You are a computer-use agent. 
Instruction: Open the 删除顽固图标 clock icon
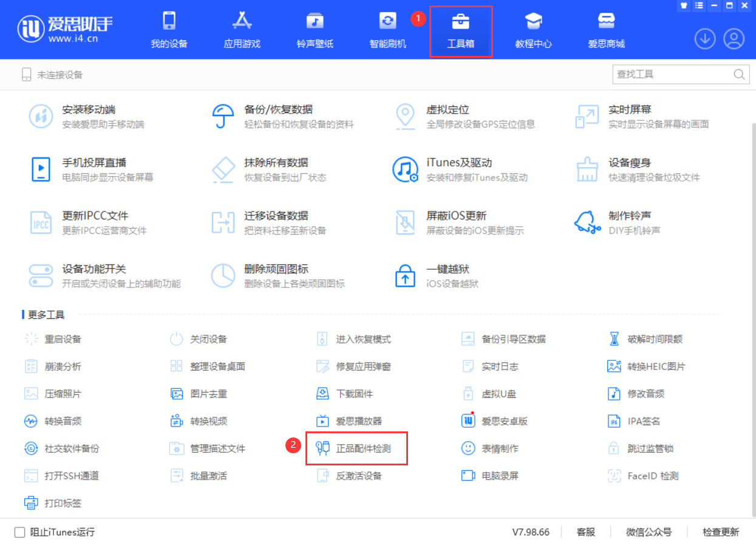[223, 275]
